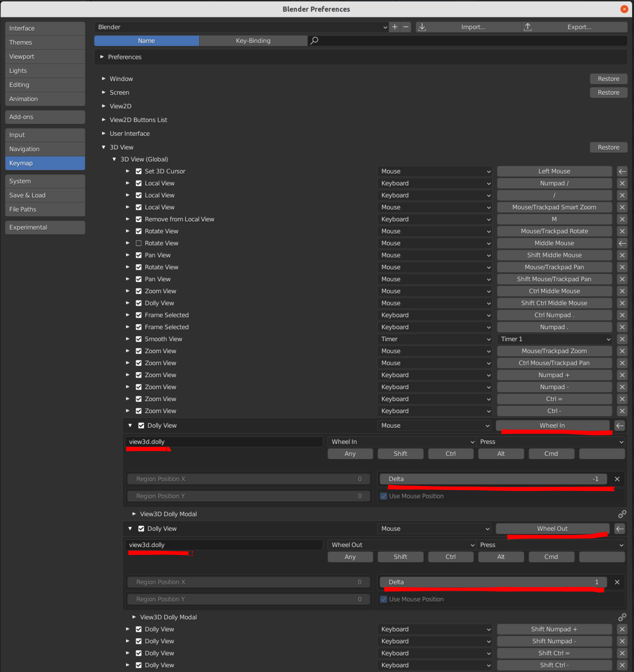The height and width of the screenshot is (672, 634).
Task: Click the search magnifier icon
Action: tap(314, 40)
